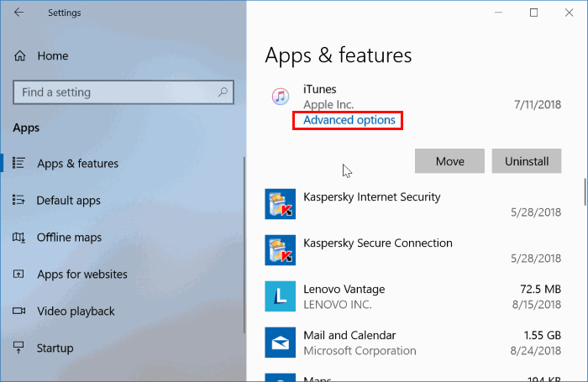The height and width of the screenshot is (382, 588).
Task: Select Kaspersky Secure Connection entry name
Action: click(x=378, y=243)
